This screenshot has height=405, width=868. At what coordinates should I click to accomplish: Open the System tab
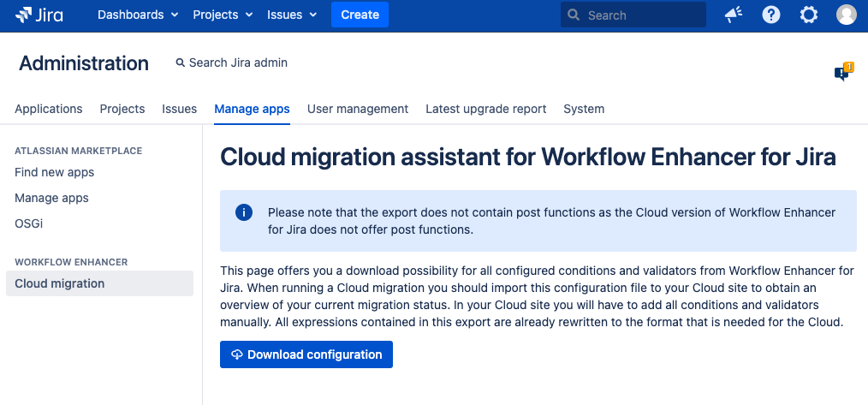pos(584,109)
